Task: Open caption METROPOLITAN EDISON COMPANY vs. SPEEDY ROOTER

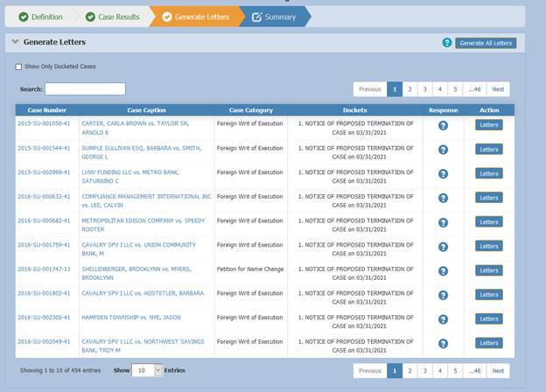Action: tap(143, 225)
